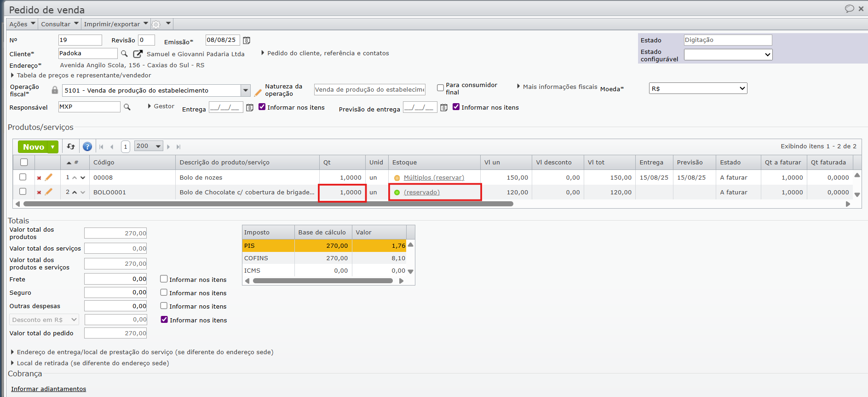868x397 pixels.
Task: Go to last page of items grid
Action: coord(178,147)
